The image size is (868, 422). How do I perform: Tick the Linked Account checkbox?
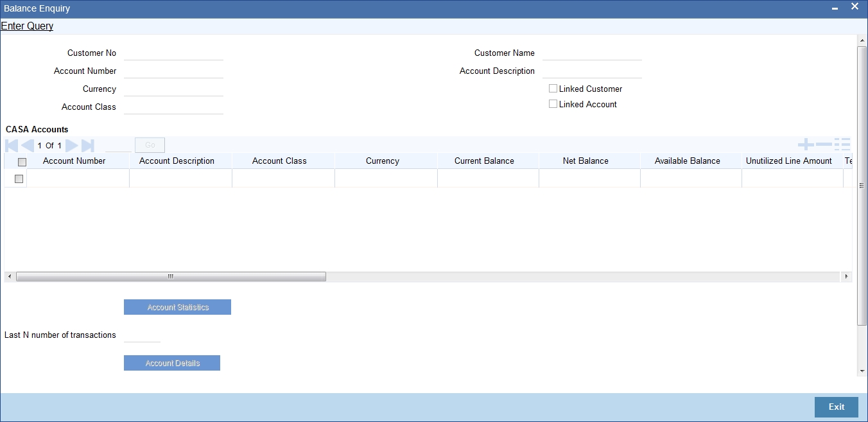(x=553, y=104)
